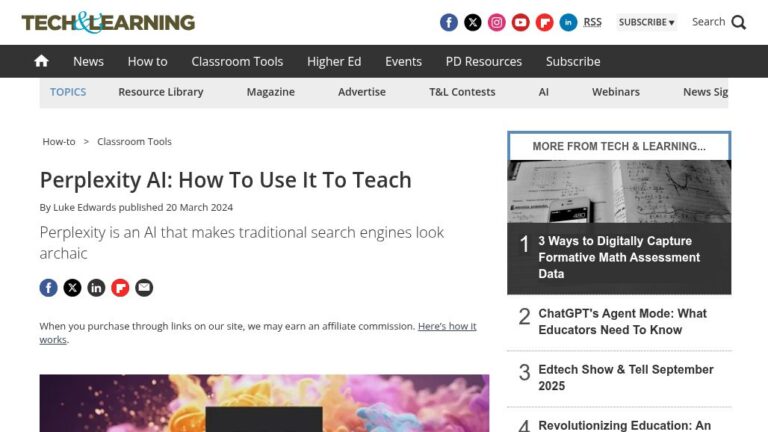The height and width of the screenshot is (432, 768).
Task: Focus the Search field text
Action: point(708,22)
